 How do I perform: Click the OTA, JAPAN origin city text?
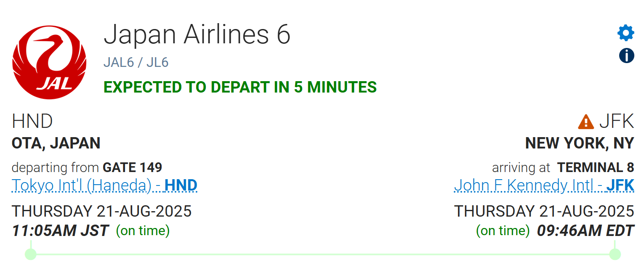pos(56,143)
